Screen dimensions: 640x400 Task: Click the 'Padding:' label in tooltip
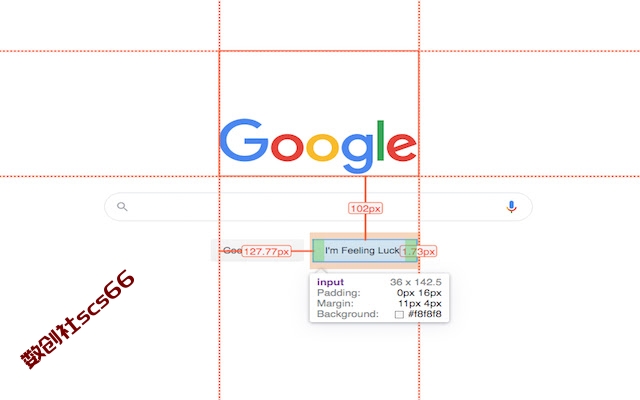pos(338,293)
